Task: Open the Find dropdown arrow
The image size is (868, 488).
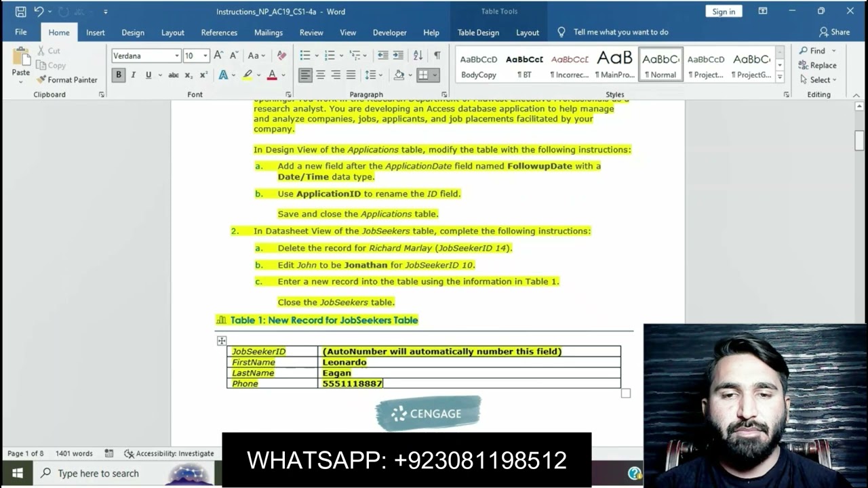Action: [833, 51]
